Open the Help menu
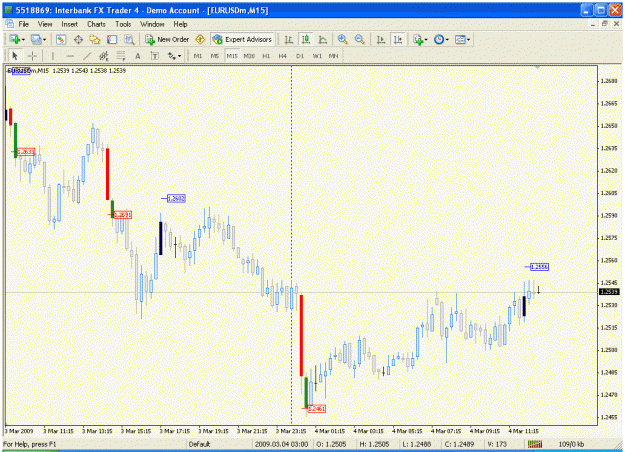Screen dimensions: 625x452 [x=180, y=24]
